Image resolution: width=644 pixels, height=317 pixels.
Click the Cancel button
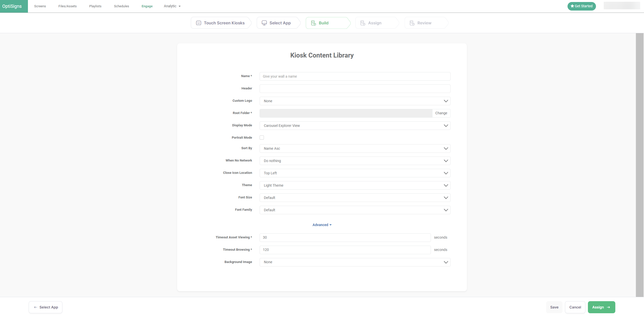coord(575,307)
